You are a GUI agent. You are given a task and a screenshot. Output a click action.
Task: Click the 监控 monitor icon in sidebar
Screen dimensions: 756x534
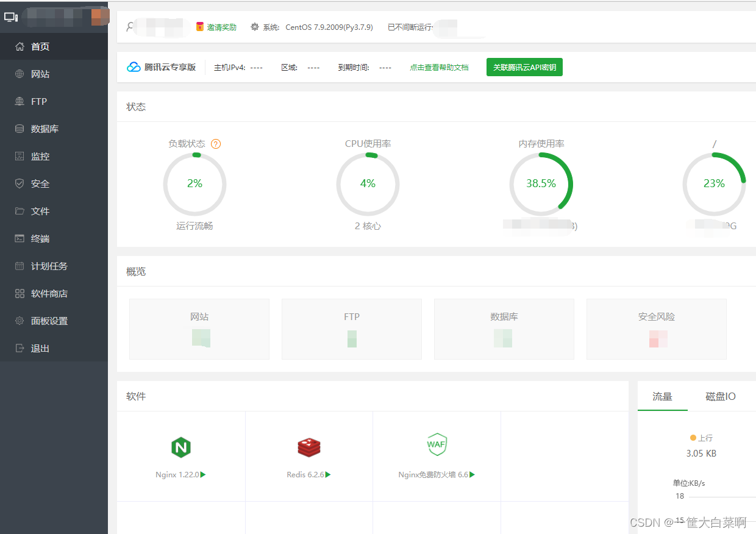20,156
